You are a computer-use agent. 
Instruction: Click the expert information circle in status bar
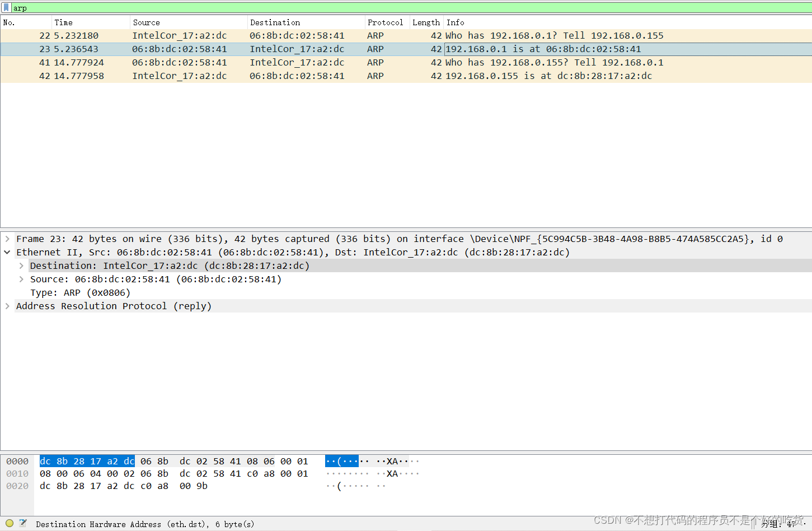tap(10, 523)
